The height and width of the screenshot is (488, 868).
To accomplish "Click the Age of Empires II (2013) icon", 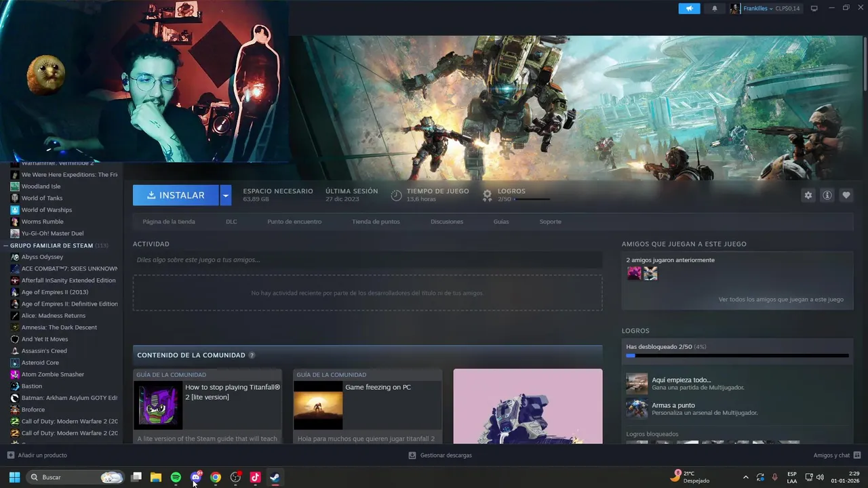I will pos(15,292).
